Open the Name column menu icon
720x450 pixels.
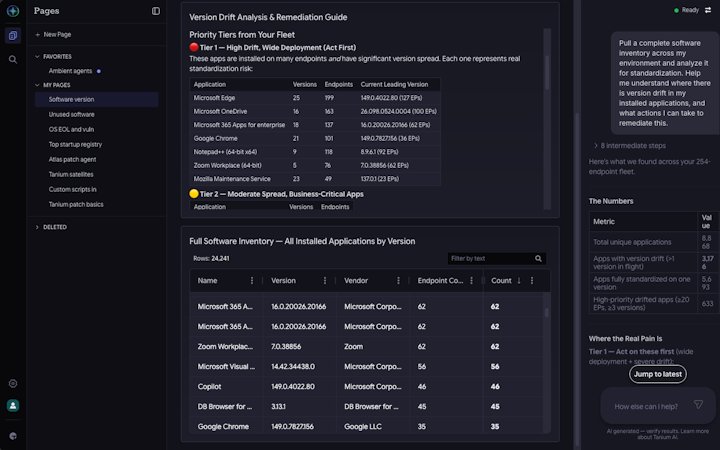point(252,281)
